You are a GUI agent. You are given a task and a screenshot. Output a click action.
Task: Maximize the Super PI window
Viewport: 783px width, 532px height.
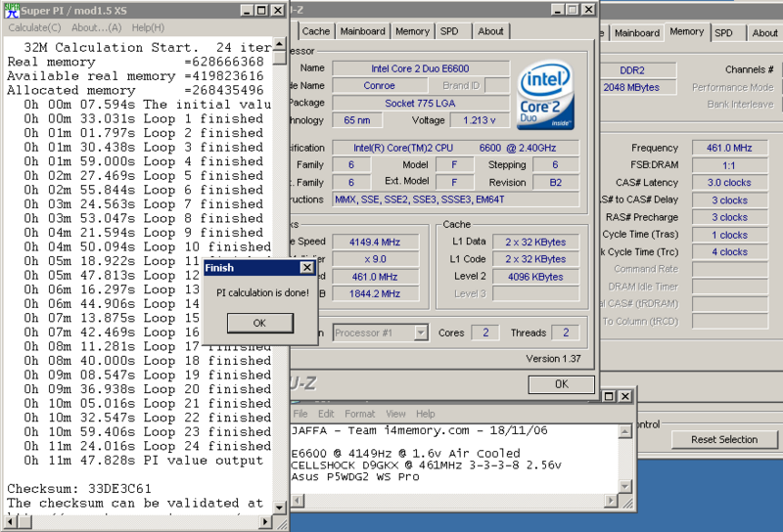(262, 10)
